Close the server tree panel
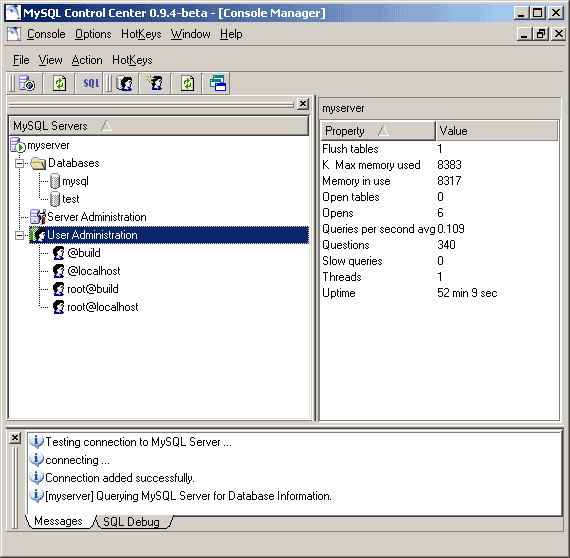The image size is (570, 558). [x=303, y=104]
